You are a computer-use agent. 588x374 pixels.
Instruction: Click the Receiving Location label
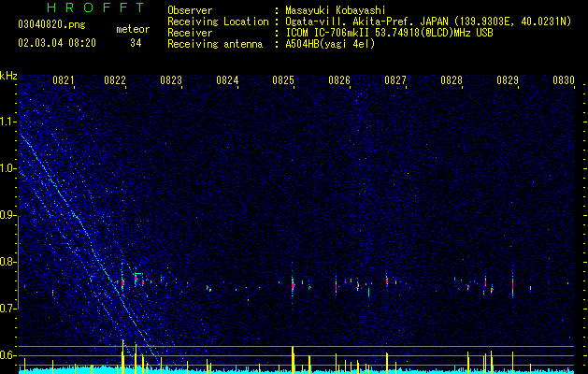coord(218,22)
